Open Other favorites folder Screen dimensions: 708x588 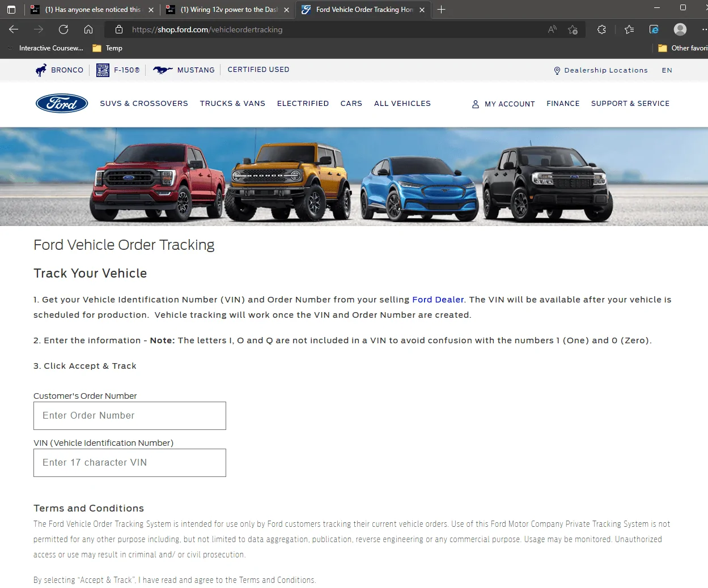click(x=682, y=48)
